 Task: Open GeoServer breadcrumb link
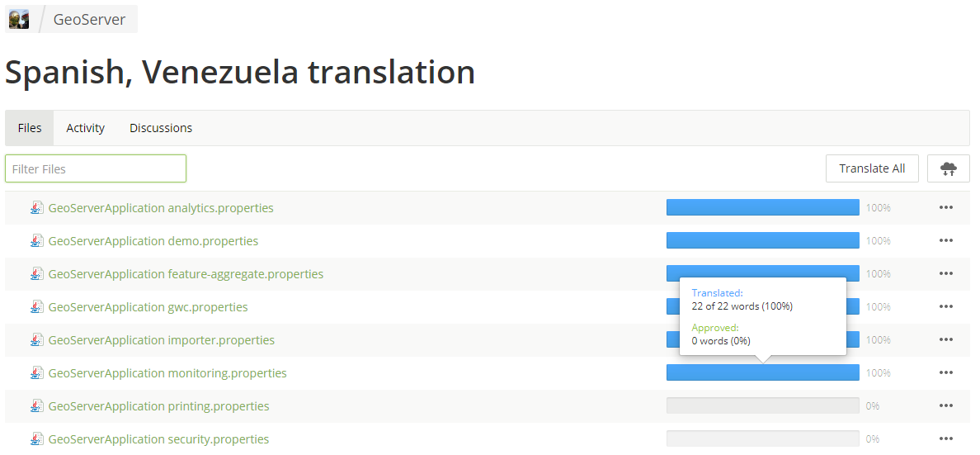[89, 19]
